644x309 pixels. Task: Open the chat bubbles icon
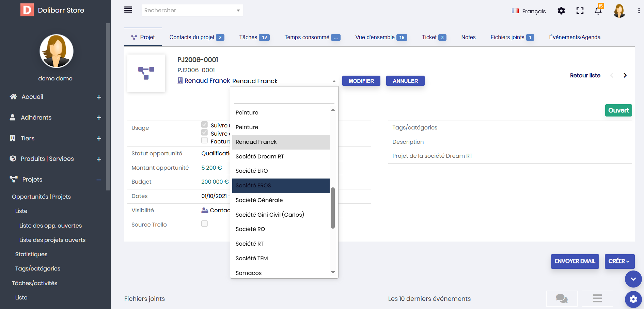562,298
